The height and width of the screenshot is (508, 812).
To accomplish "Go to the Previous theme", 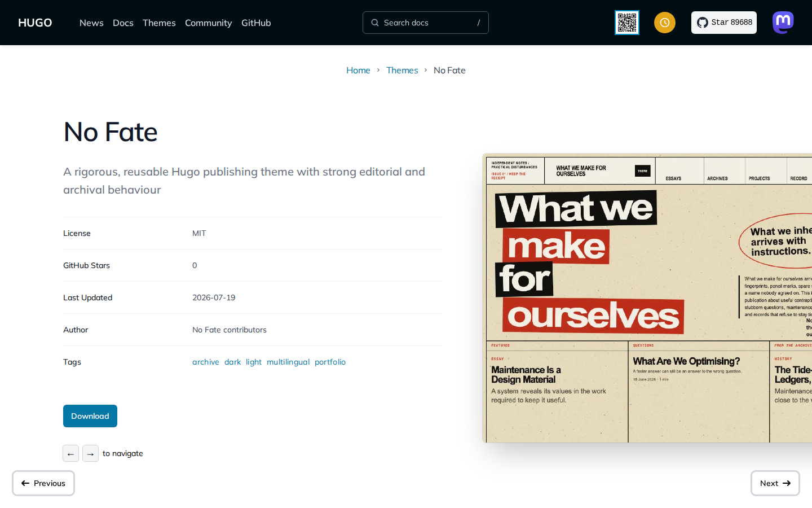I will [43, 483].
